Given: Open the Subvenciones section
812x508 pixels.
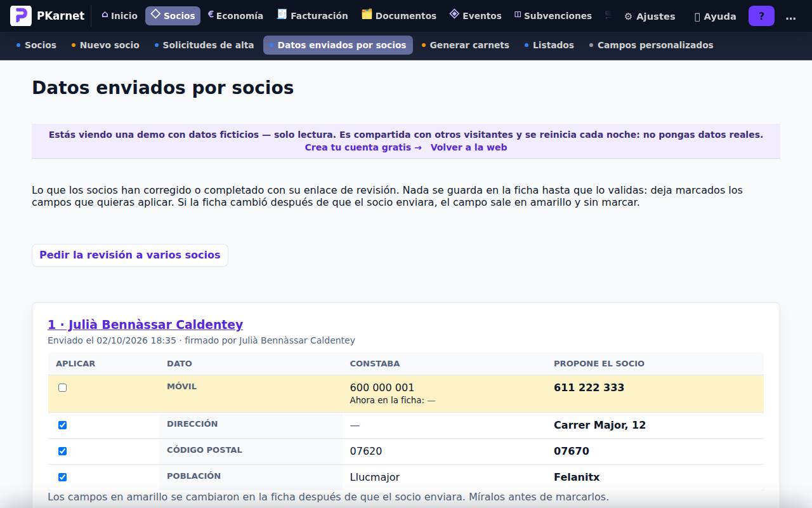Looking at the screenshot, I should [553, 16].
